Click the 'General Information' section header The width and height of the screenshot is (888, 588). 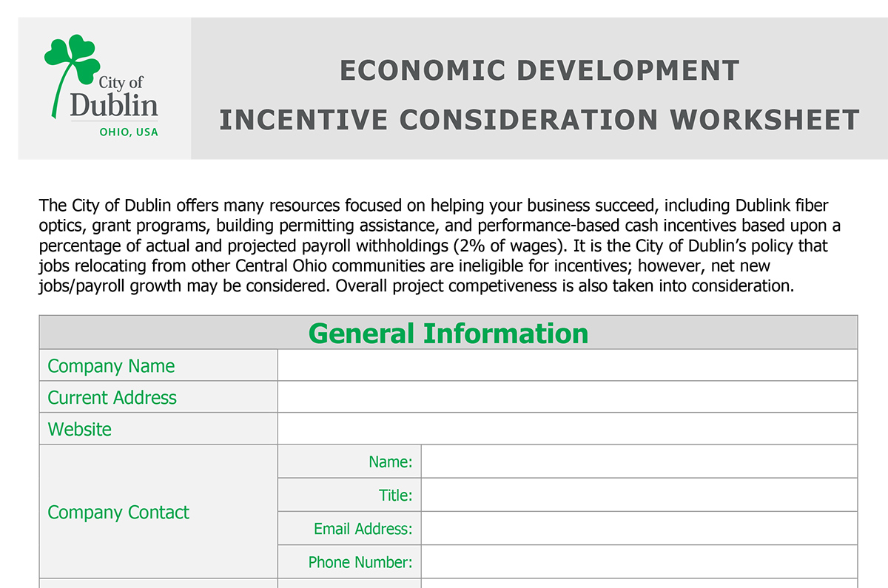[x=448, y=333]
